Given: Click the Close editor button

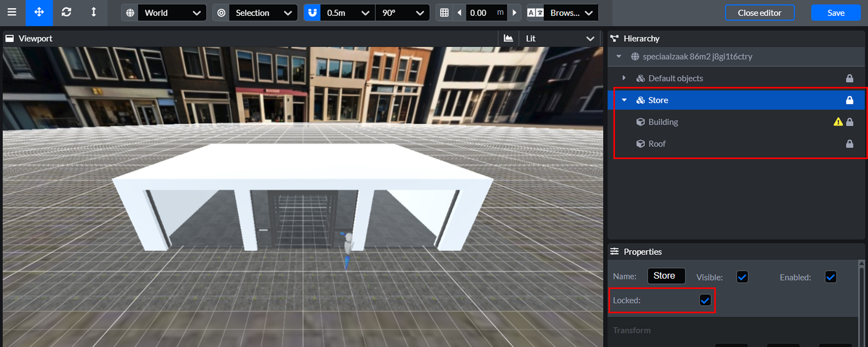Looking at the screenshot, I should pyautogui.click(x=759, y=13).
